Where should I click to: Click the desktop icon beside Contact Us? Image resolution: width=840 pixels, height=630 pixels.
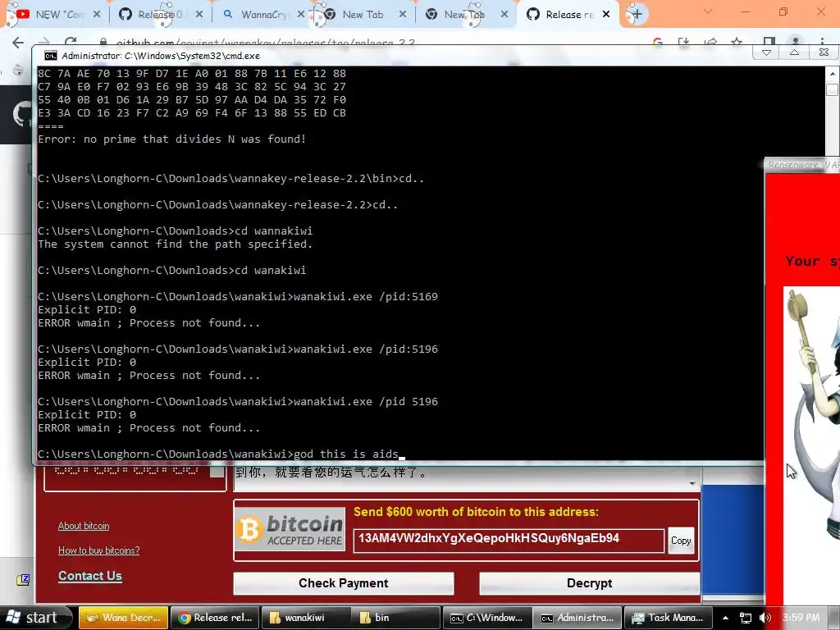(x=23, y=579)
